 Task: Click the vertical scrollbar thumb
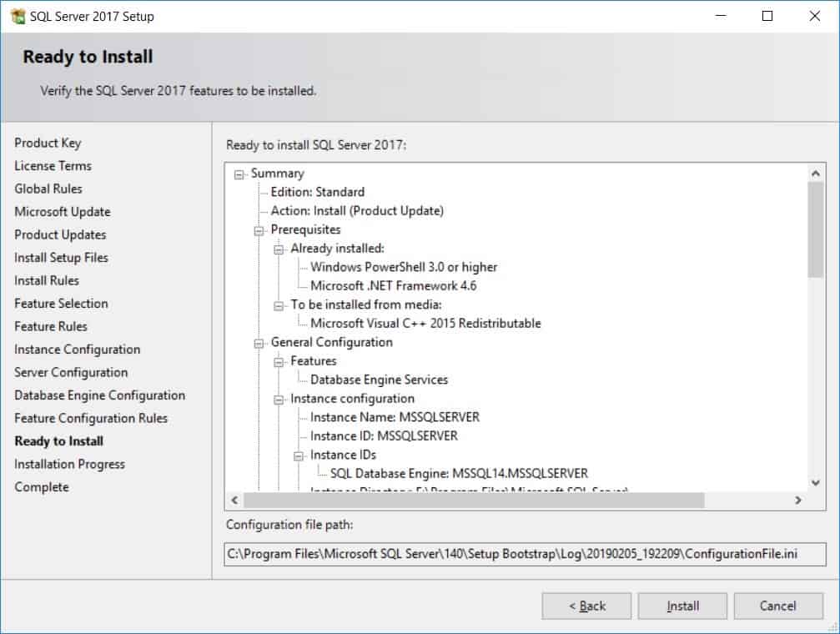[815, 229]
